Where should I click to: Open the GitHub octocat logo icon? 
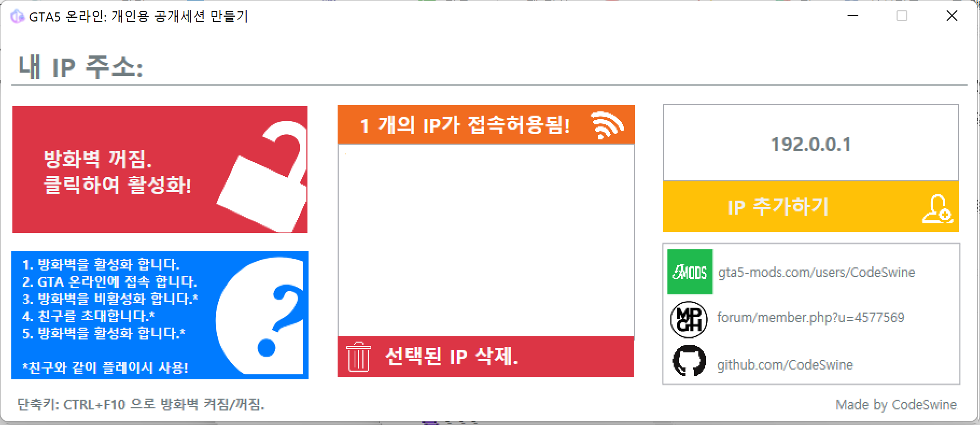click(x=689, y=360)
